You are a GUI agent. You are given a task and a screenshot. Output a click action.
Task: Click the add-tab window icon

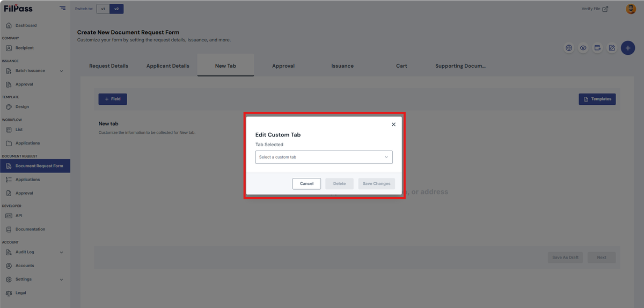(597, 48)
